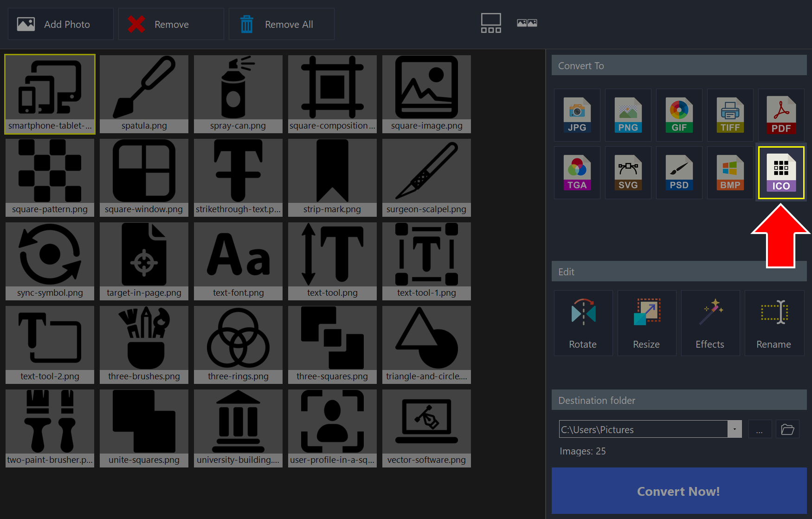
Task: Select the square-image.png thumbnail
Action: click(426, 94)
